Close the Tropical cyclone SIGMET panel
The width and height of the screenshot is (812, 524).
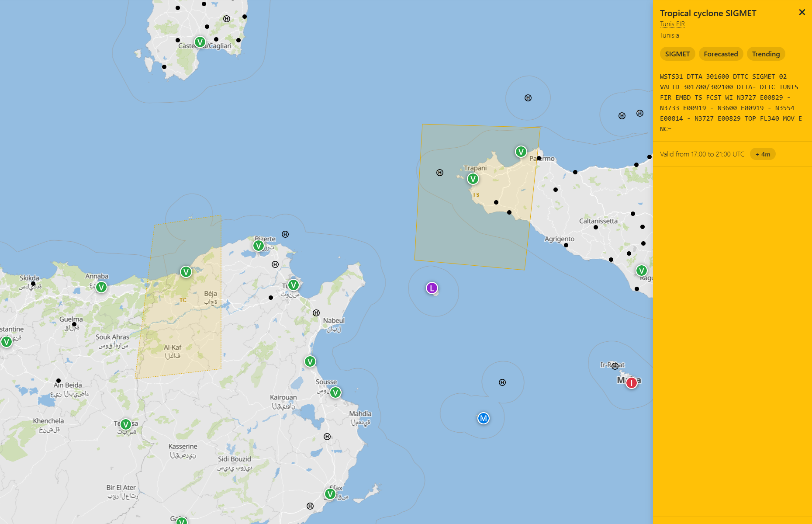click(x=802, y=12)
